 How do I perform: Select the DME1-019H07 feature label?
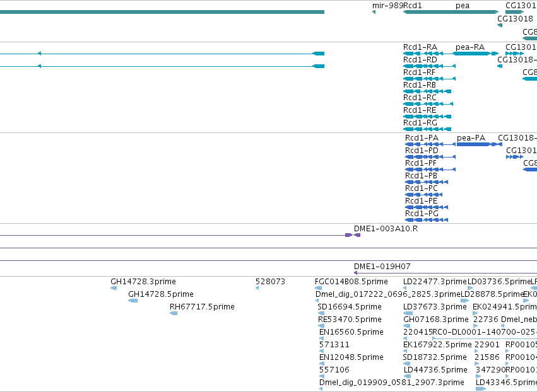(382, 267)
